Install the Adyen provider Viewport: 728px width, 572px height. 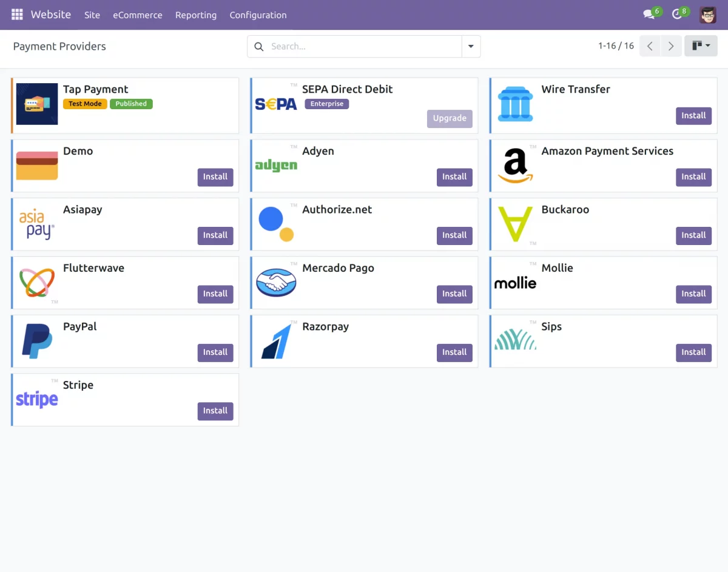(454, 177)
